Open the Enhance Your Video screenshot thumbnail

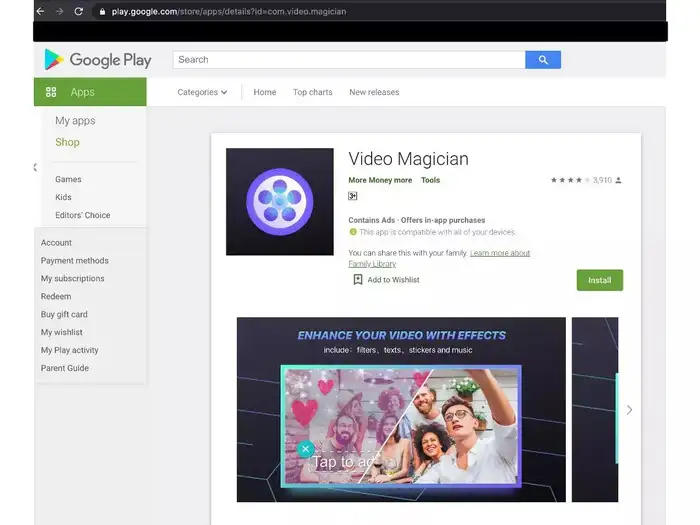[401, 410]
